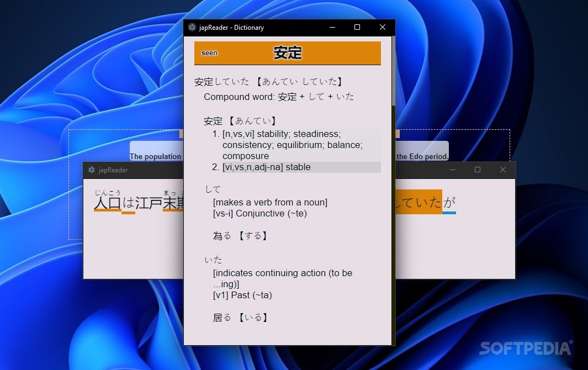Close the japReader Dictionary window

click(x=383, y=28)
